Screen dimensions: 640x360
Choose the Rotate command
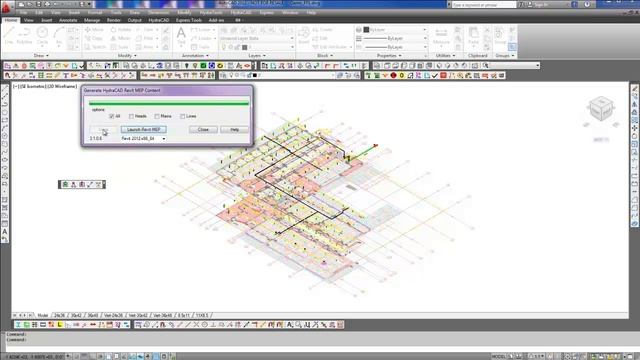point(121,30)
